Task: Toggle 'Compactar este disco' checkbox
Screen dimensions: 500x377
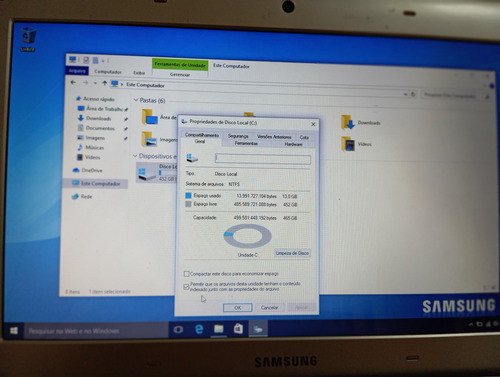Action: [x=186, y=274]
